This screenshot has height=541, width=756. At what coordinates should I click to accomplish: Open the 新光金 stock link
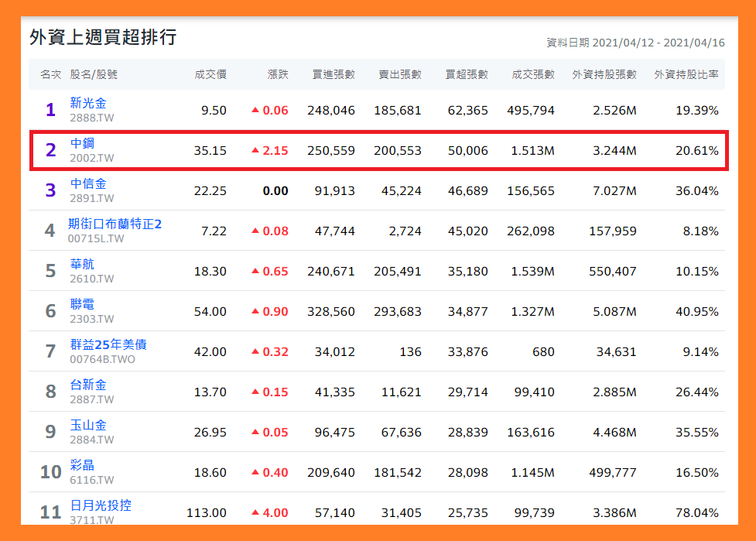[x=88, y=103]
